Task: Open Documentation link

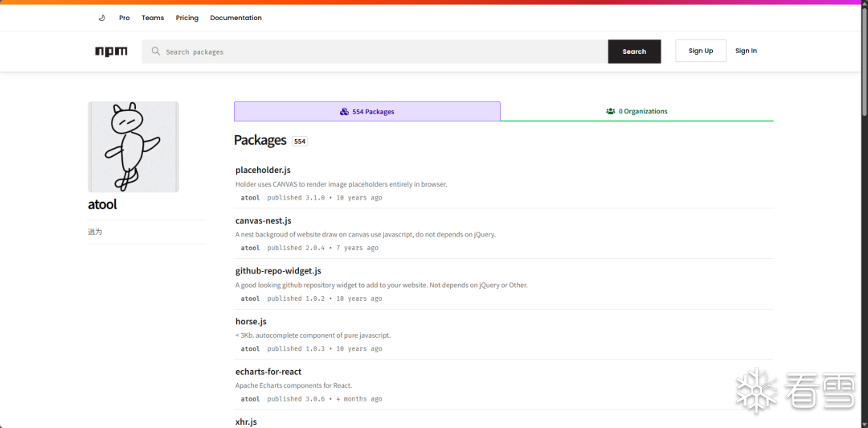Action: pos(235,18)
